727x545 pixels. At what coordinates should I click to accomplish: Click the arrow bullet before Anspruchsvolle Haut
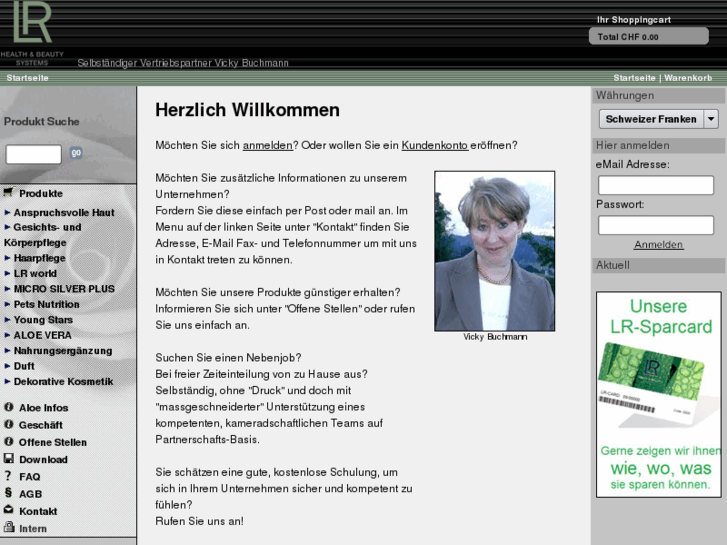point(7,213)
